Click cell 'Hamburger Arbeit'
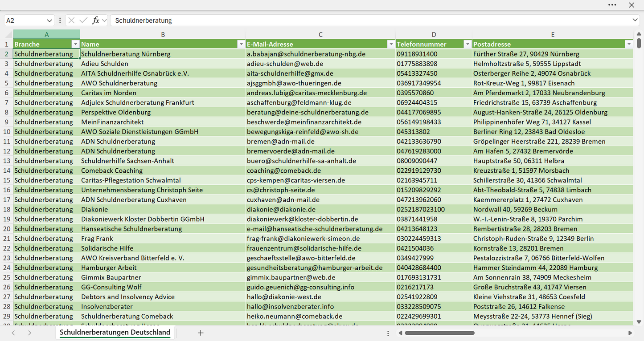 [163, 268]
